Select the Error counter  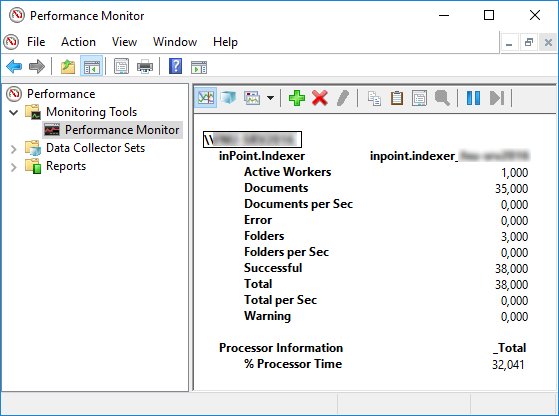(x=258, y=220)
